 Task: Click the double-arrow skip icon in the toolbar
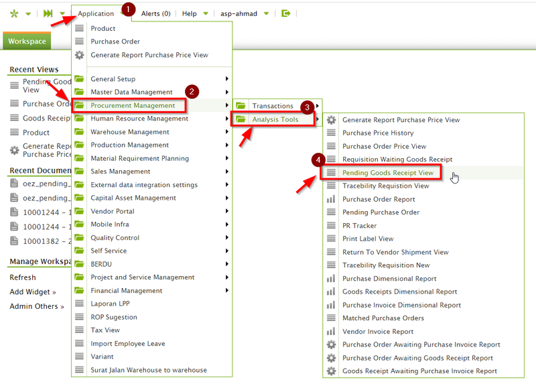[47, 12]
